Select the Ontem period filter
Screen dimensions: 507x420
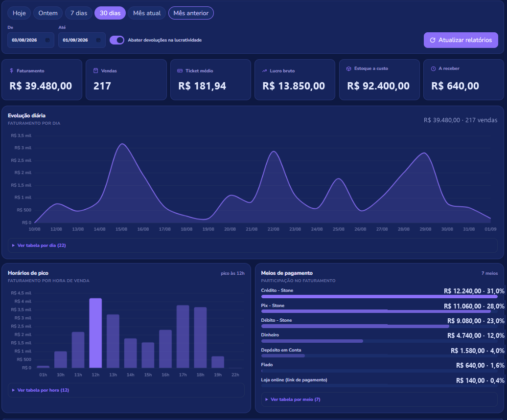(x=48, y=13)
